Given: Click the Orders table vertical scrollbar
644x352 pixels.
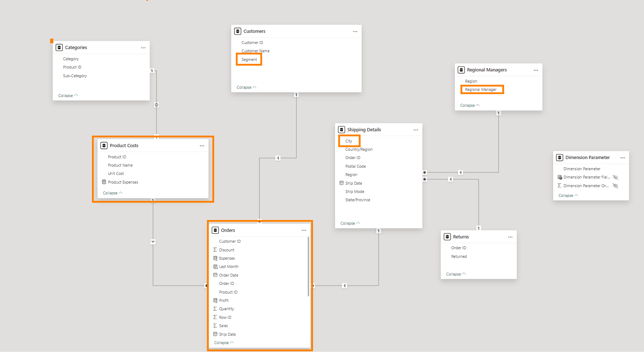Looking at the screenshot, I should 308,267.
